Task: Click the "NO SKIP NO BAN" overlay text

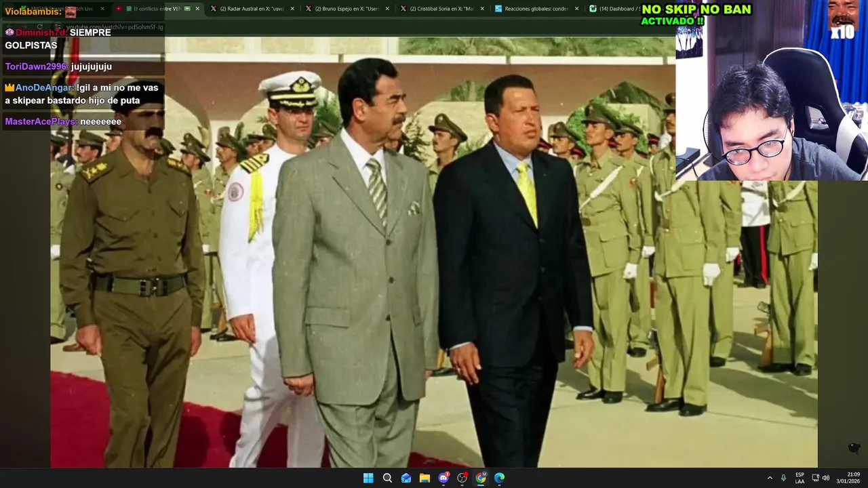Action: [x=696, y=9]
